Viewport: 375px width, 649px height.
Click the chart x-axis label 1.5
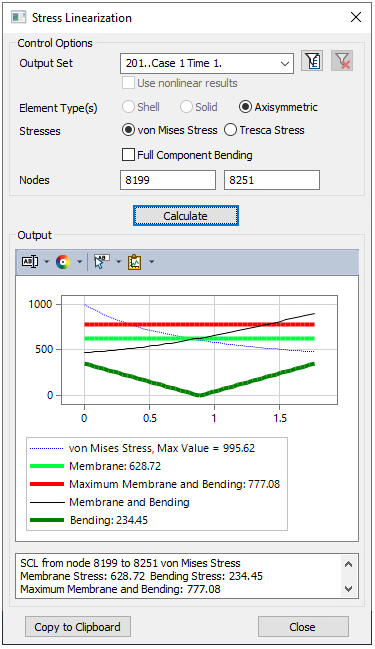pyautogui.click(x=280, y=418)
